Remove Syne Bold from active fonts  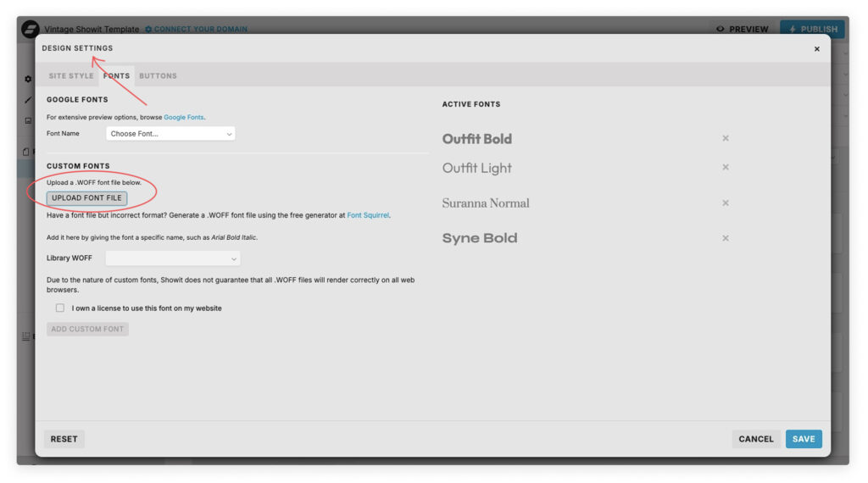coord(726,238)
